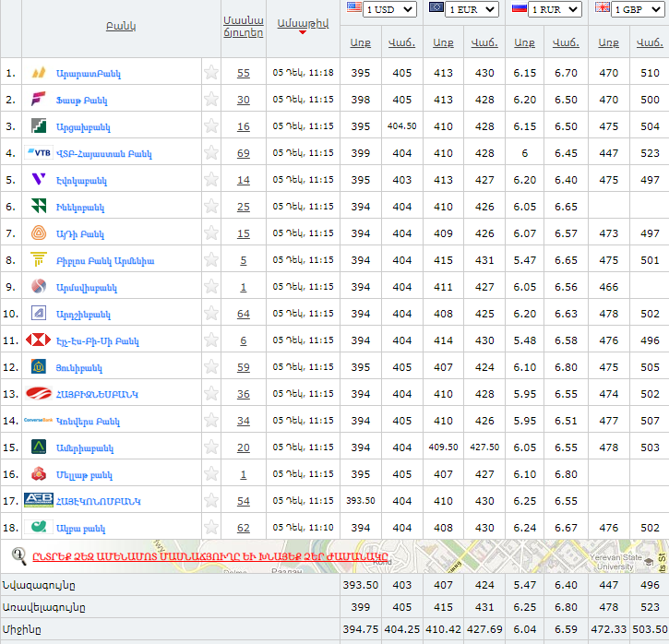Sort by EUR Վաճ. header
Image resolution: width=669 pixels, height=644 pixels.
click(484, 42)
